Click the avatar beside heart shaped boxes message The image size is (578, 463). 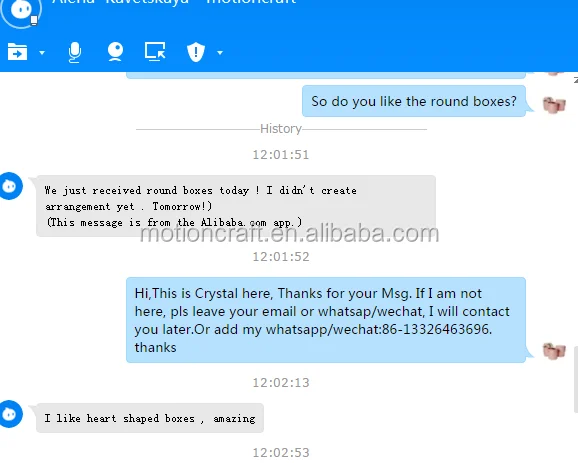pyautogui.click(x=11, y=414)
